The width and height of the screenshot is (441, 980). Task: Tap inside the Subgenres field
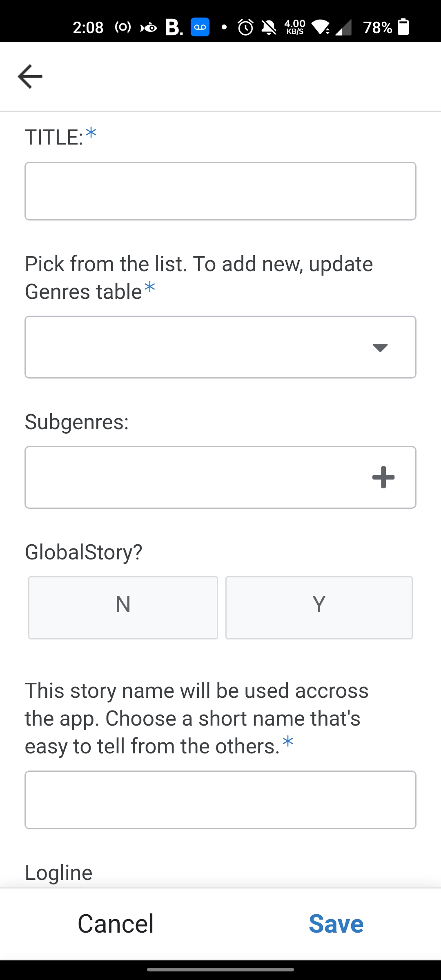[192, 477]
